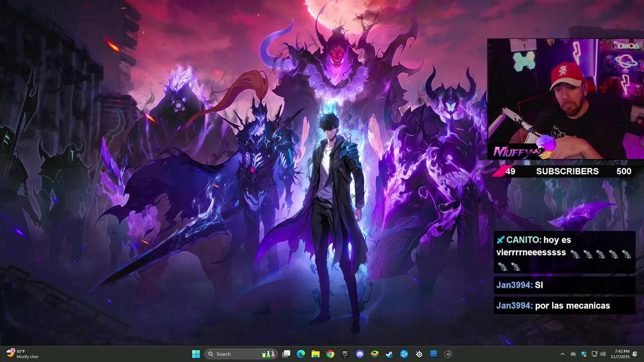Open volume control in system tray
This screenshot has height=362, width=644.
pyautogui.click(x=603, y=354)
